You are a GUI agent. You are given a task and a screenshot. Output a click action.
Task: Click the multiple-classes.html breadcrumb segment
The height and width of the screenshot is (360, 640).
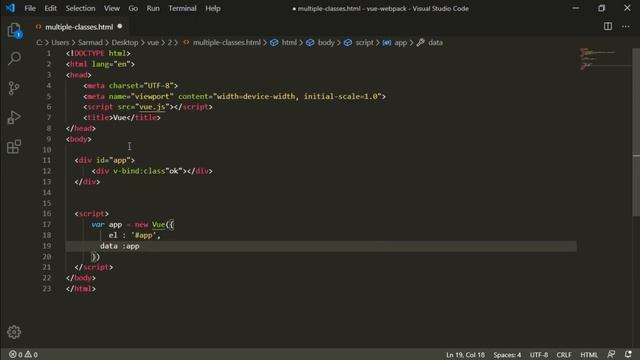click(x=227, y=42)
